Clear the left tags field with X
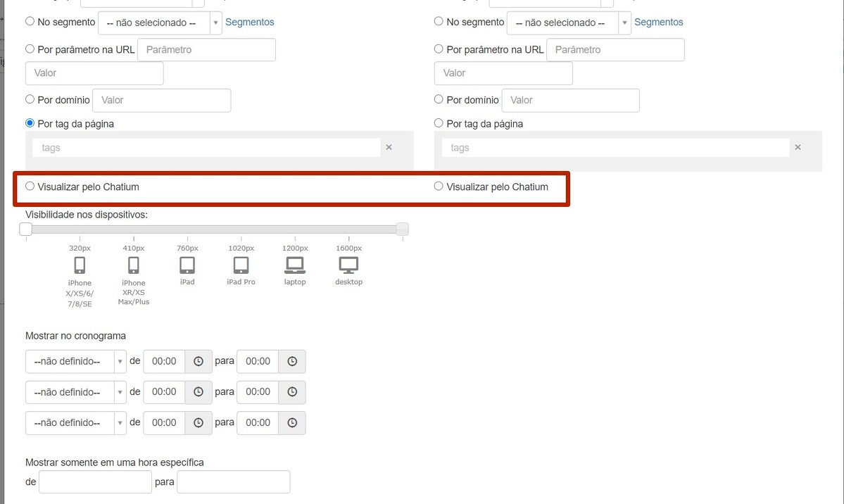Image resolution: width=844 pixels, height=504 pixels. 389,148
